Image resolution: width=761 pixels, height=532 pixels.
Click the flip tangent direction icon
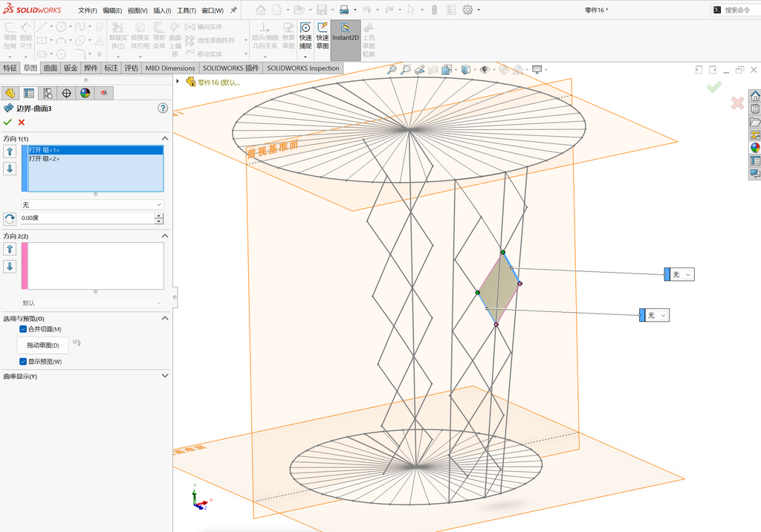pyautogui.click(x=10, y=219)
